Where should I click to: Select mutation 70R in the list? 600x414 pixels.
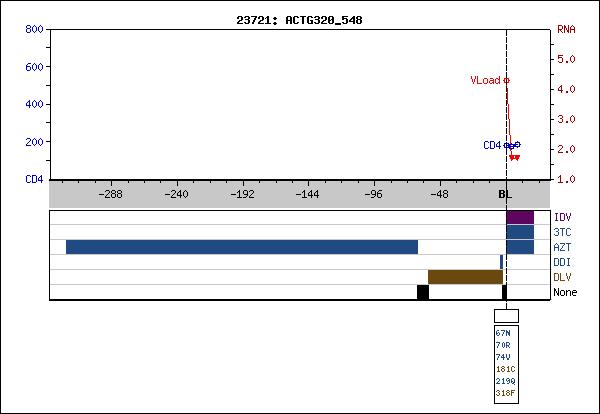(503, 345)
